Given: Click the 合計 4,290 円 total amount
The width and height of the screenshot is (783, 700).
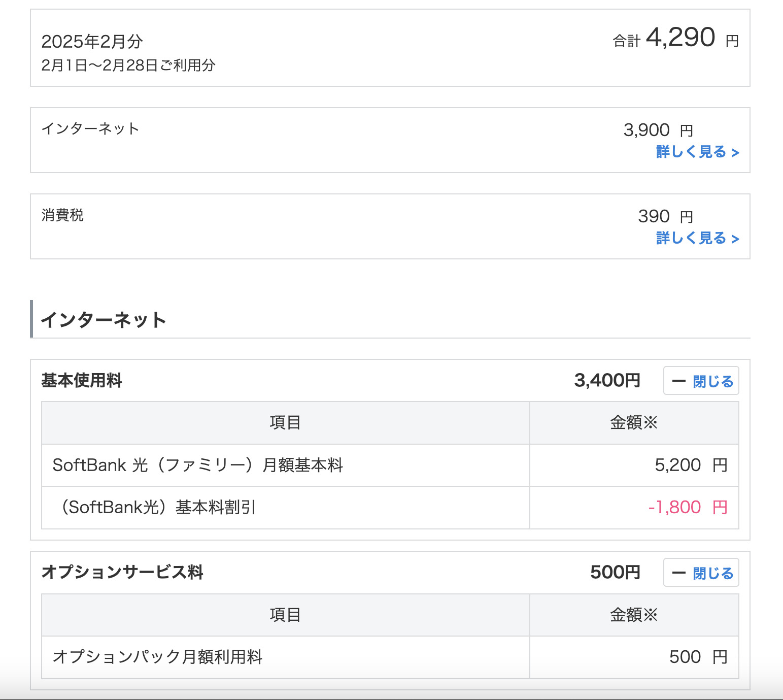Looking at the screenshot, I should 680,38.
